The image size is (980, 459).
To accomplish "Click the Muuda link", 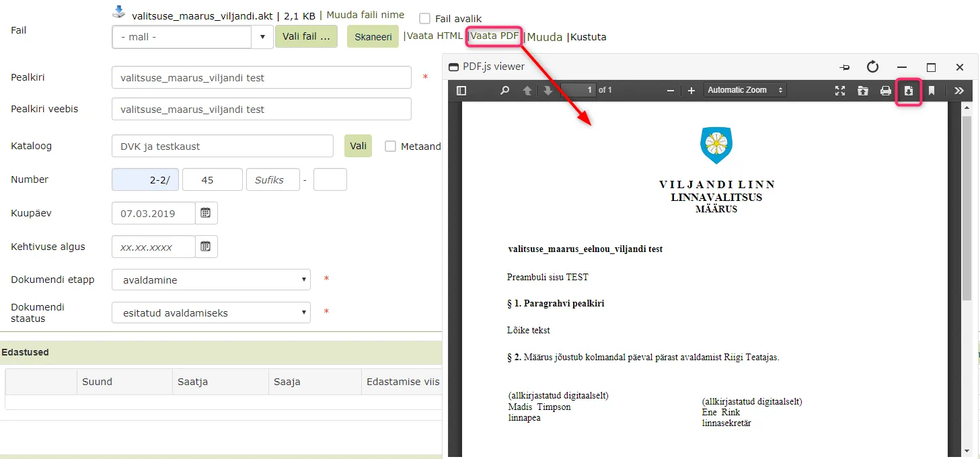I will coord(545,37).
